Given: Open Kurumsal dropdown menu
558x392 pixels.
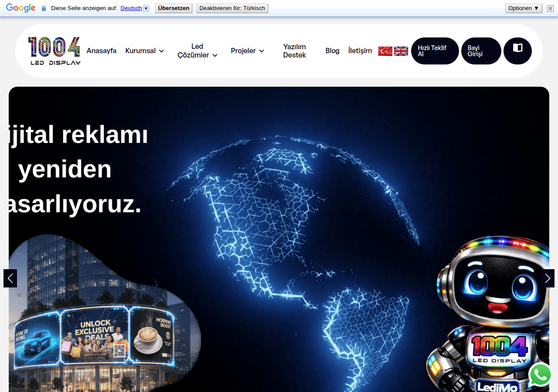Looking at the screenshot, I should pos(145,51).
